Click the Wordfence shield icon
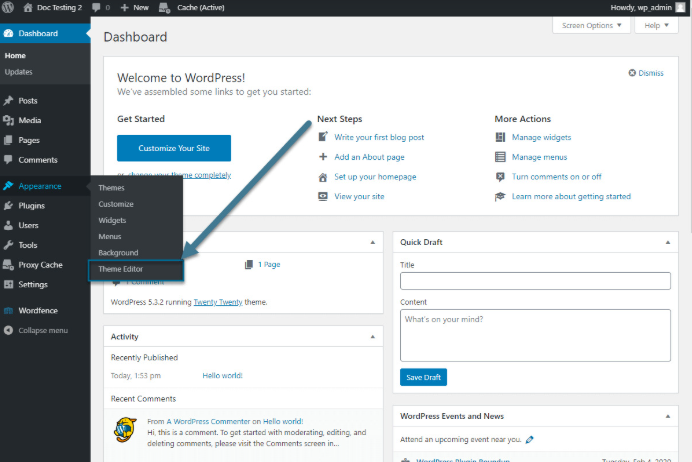 [x=8, y=311]
